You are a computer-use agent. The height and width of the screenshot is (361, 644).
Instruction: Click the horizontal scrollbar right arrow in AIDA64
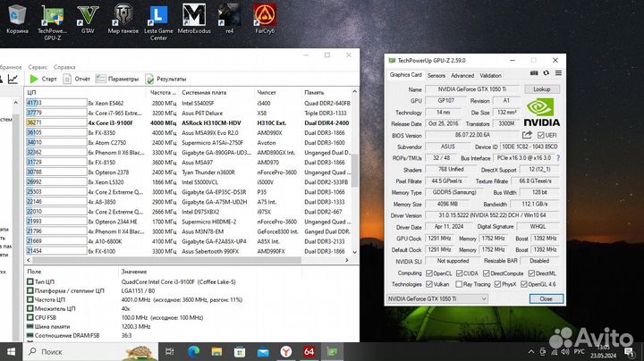[347, 260]
